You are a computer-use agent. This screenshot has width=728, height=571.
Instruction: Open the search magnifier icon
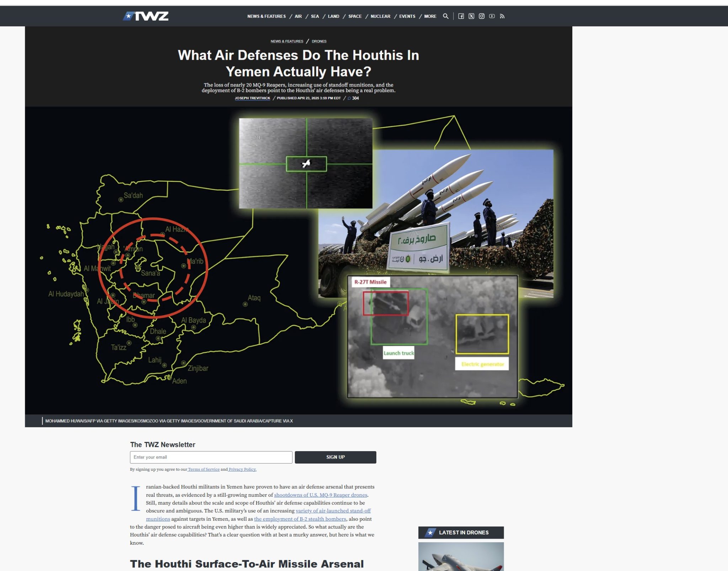[445, 16]
